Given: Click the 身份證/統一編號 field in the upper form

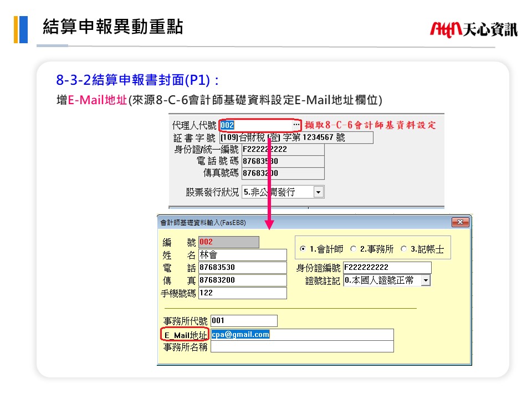Looking at the screenshot, I should [283, 150].
